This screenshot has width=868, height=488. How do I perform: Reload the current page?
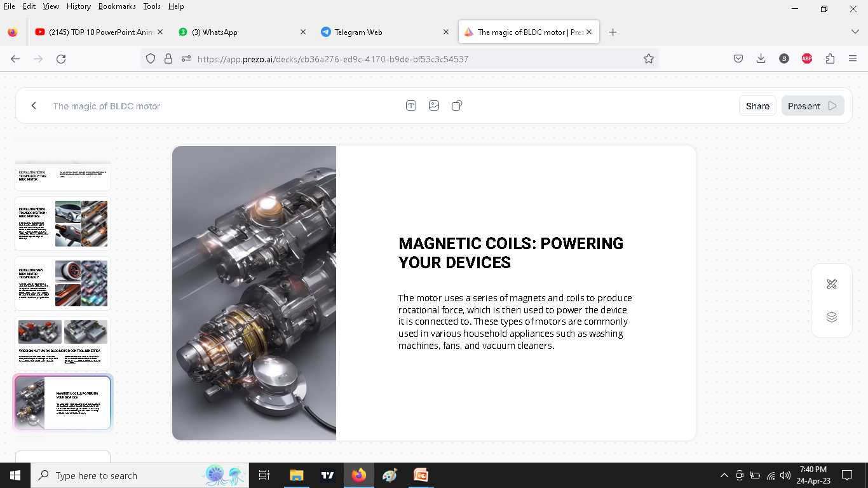[x=61, y=58]
